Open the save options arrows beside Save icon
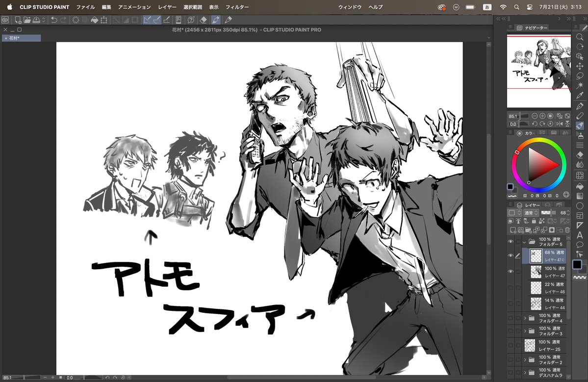This screenshot has width=588, height=382. coord(44,20)
